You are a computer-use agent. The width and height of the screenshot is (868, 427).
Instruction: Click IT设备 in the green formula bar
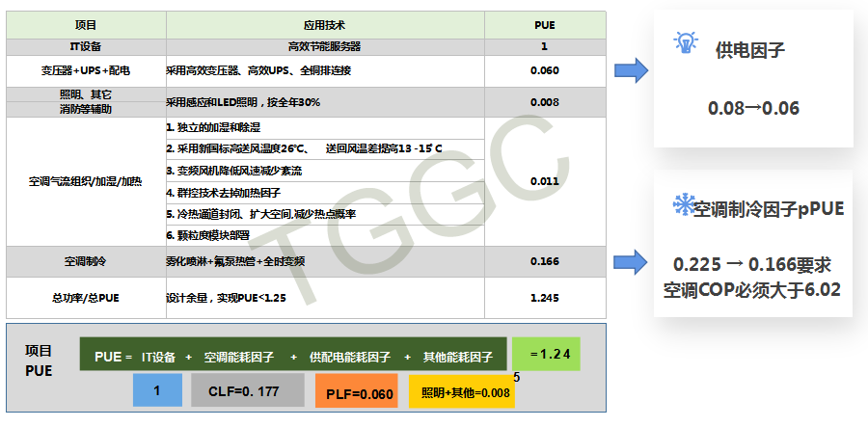point(158,357)
